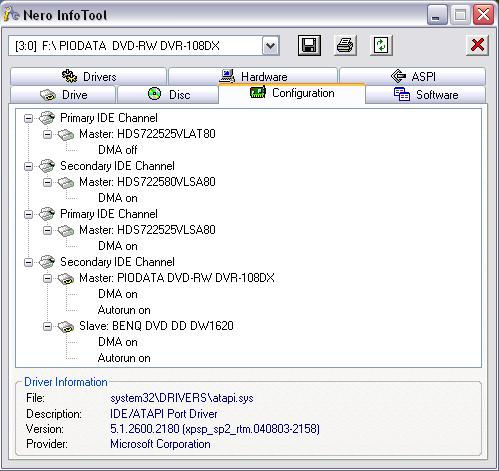
Task: Close the Nero InfoTool window
Action: coord(483,15)
